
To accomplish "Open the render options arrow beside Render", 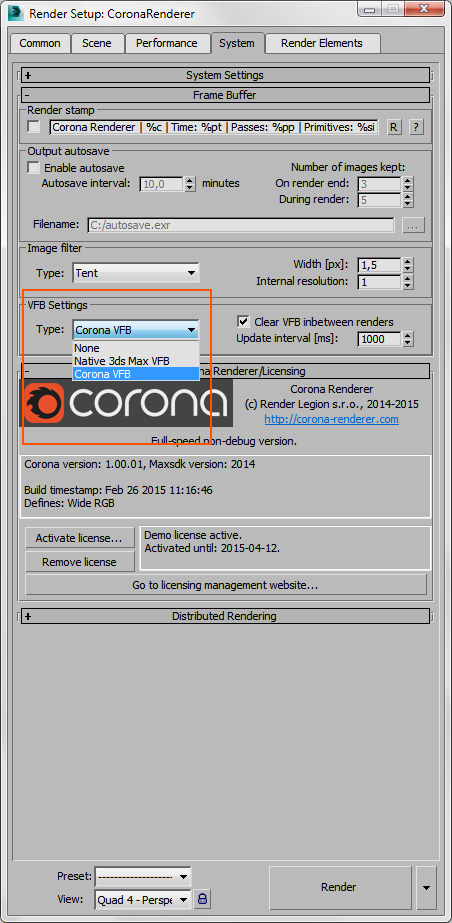I will coord(427,887).
